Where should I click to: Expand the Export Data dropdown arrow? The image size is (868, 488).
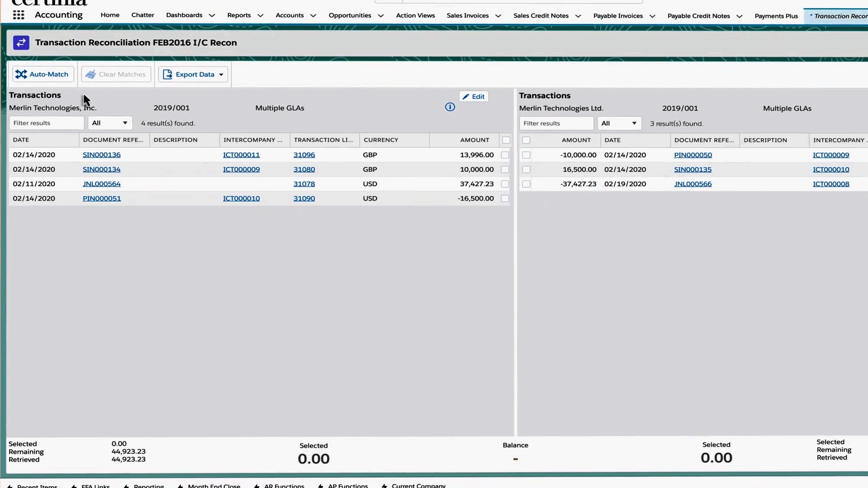(x=221, y=75)
